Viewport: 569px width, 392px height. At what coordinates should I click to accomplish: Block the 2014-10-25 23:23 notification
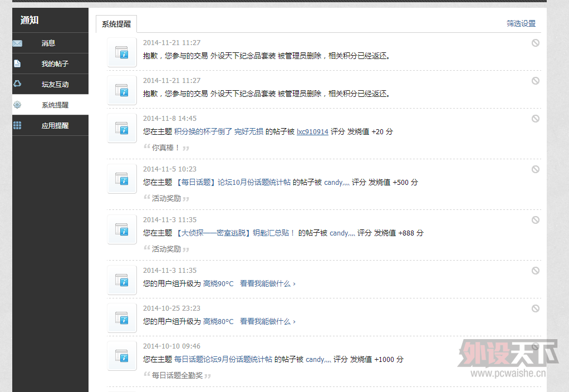[x=535, y=308]
